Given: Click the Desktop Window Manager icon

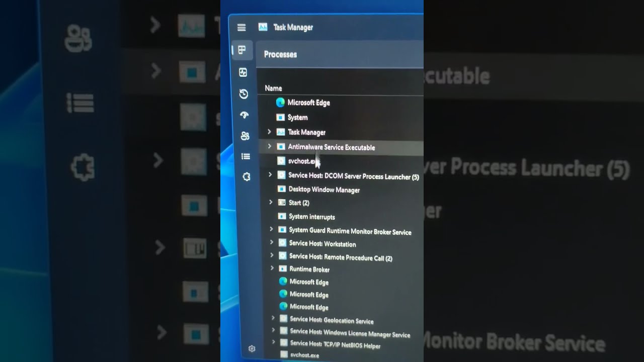Looking at the screenshot, I should (282, 189).
